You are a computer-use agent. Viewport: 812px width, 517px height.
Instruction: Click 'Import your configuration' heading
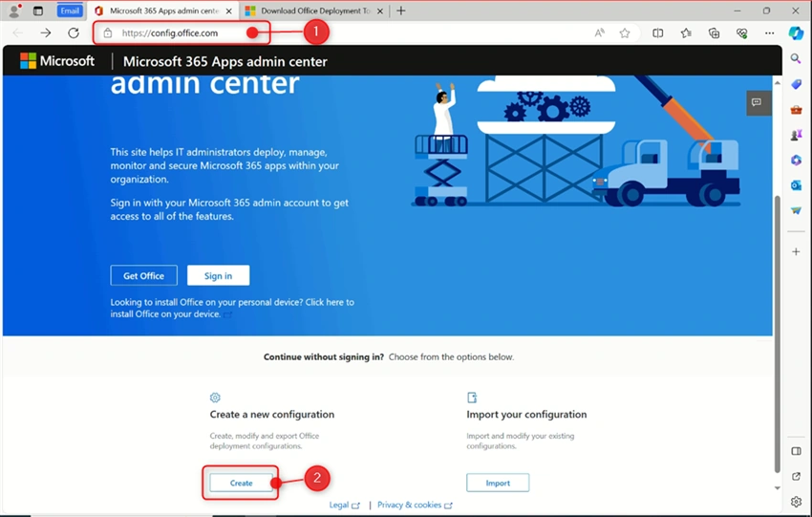click(x=526, y=415)
